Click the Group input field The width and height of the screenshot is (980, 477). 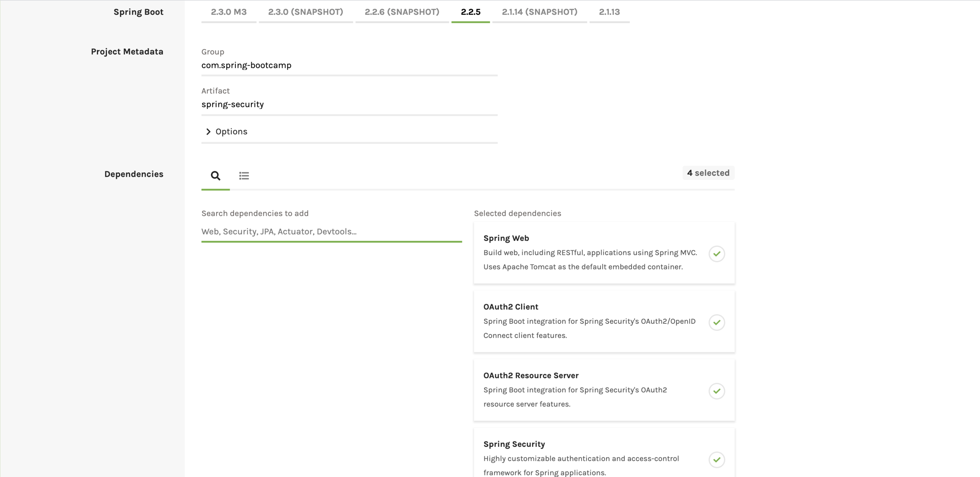pyautogui.click(x=349, y=65)
